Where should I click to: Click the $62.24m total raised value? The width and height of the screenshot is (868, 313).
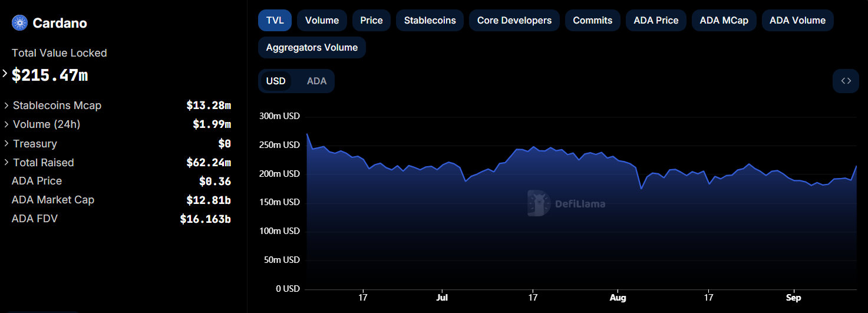tap(209, 163)
